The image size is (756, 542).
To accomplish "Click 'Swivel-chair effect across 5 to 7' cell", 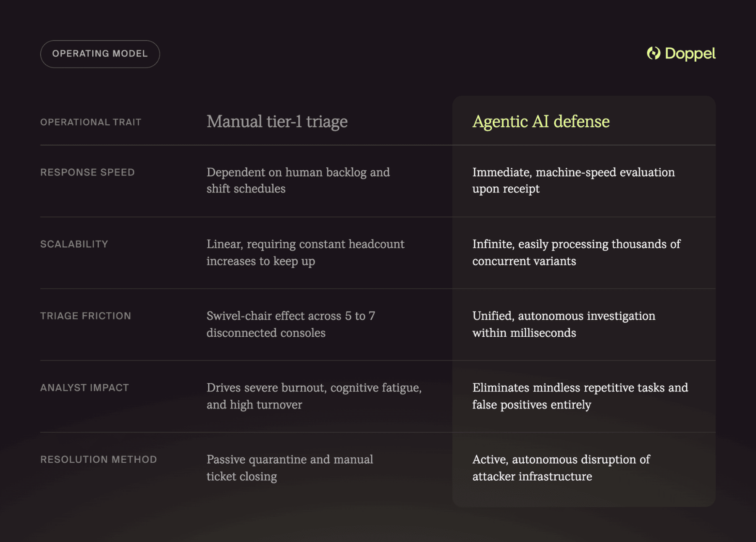I will [x=291, y=324].
